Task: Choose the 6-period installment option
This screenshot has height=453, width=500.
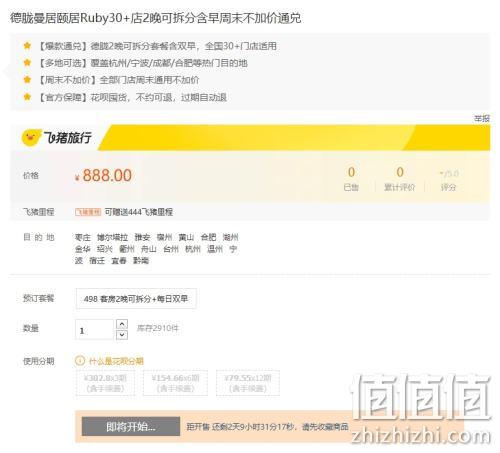Action: pyautogui.click(x=175, y=383)
